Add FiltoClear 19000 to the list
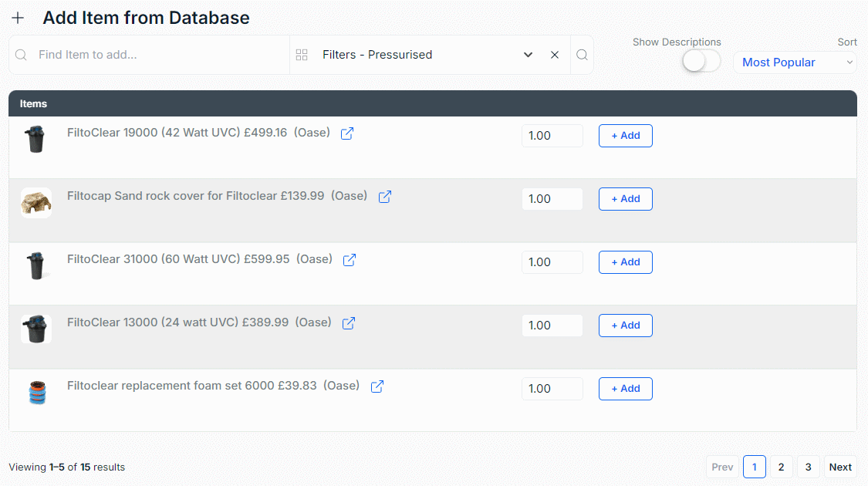The width and height of the screenshot is (868, 486). pos(626,136)
